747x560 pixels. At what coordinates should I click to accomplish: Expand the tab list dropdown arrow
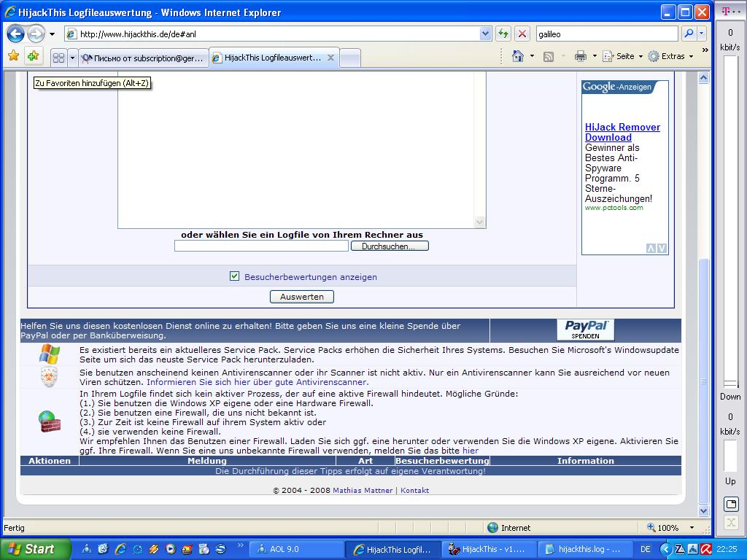click(72, 58)
